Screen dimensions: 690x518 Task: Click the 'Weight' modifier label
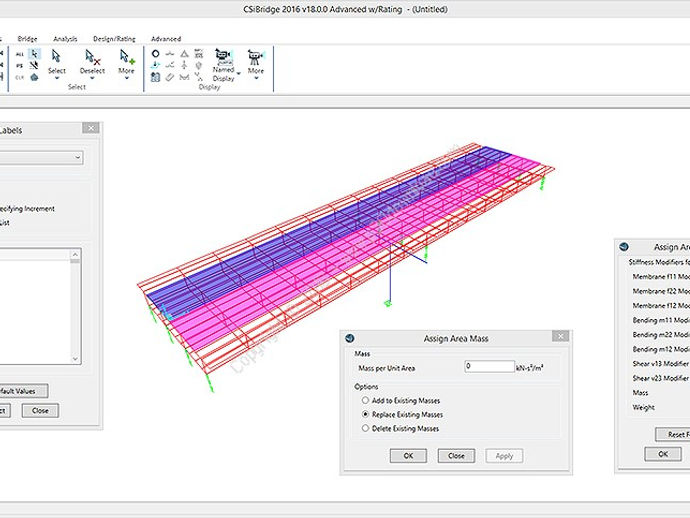tap(644, 408)
